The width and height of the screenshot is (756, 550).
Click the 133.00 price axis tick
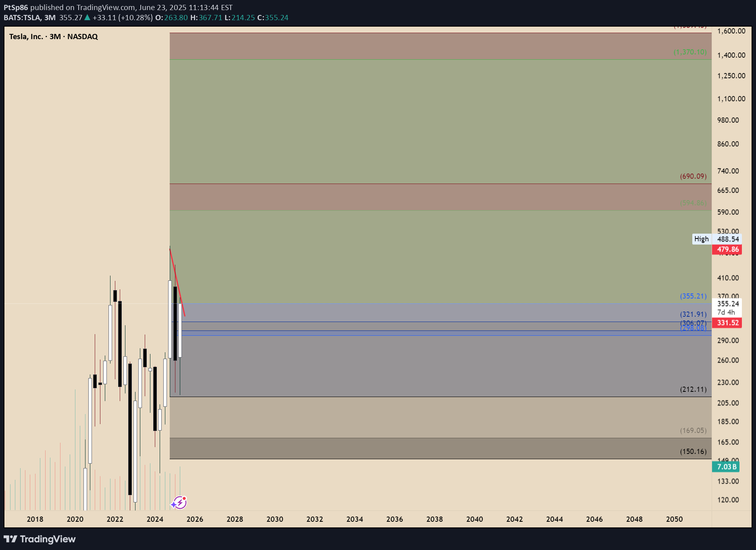[728, 481]
